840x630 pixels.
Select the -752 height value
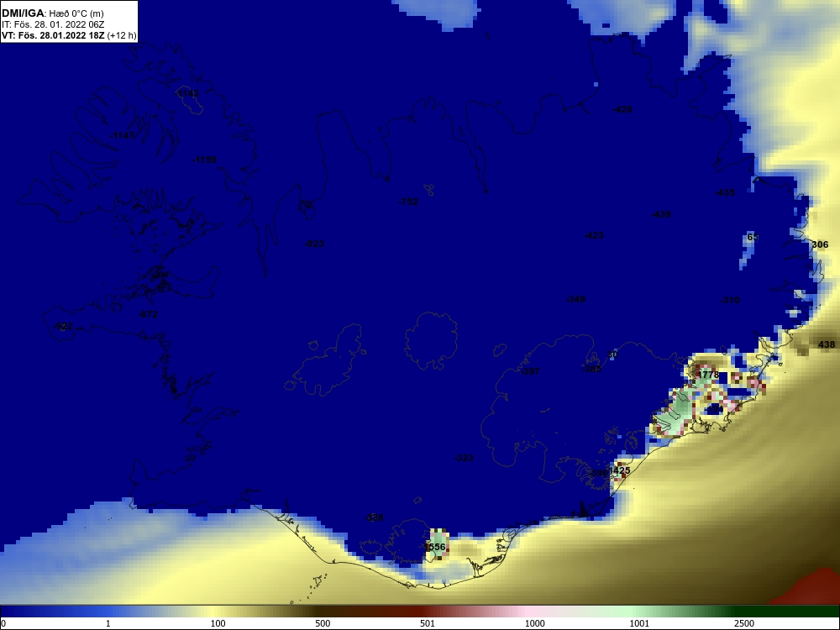[x=408, y=202]
